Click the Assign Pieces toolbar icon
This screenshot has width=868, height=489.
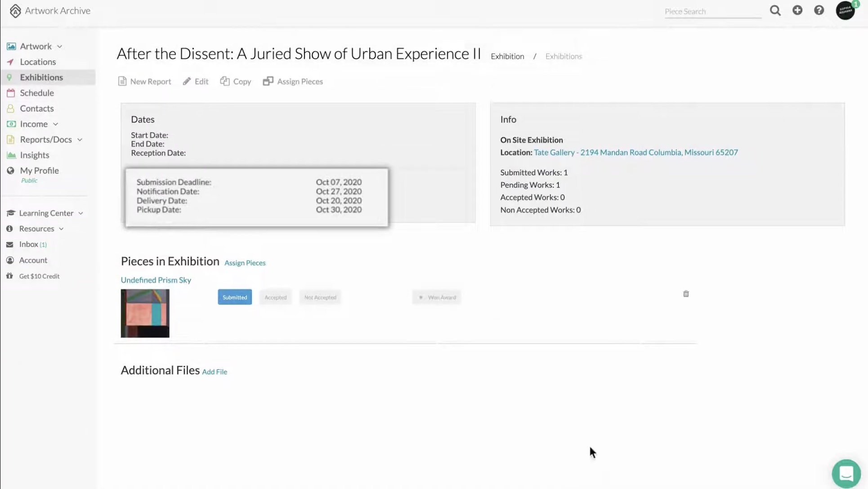[x=268, y=81]
